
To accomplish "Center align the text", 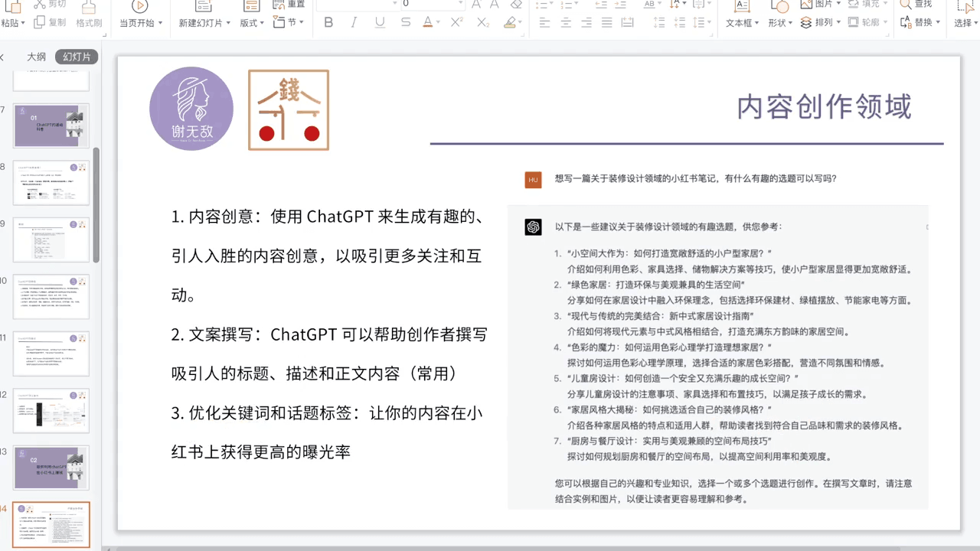I will (565, 22).
